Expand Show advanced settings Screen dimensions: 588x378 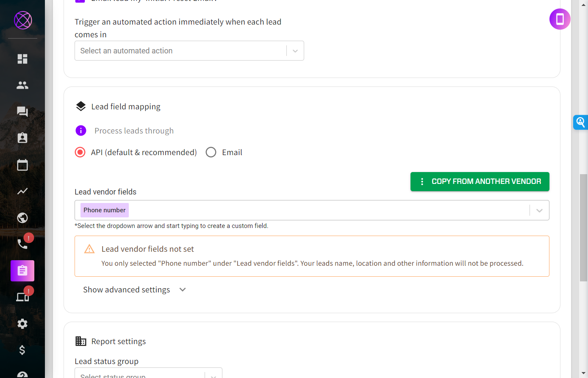pos(135,290)
